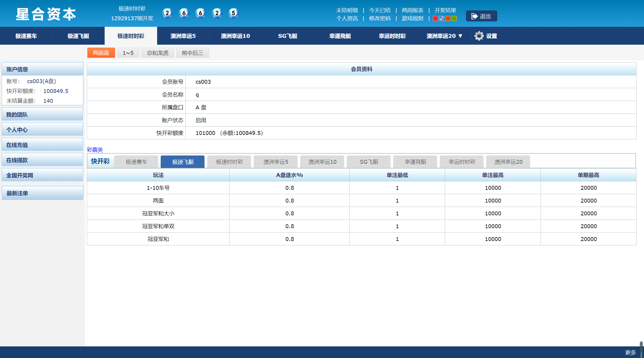Click the 冠亚军和单双 row label
Screen dimensions: 644x358
click(158, 226)
